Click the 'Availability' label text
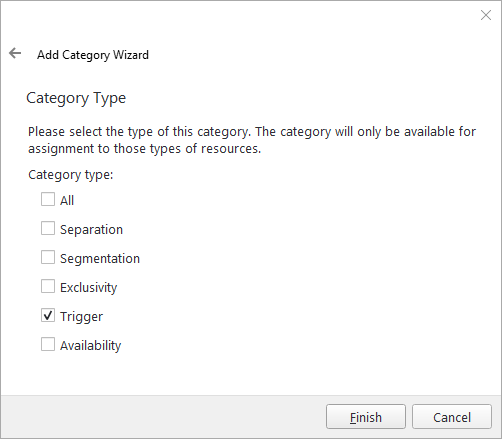 (x=91, y=346)
